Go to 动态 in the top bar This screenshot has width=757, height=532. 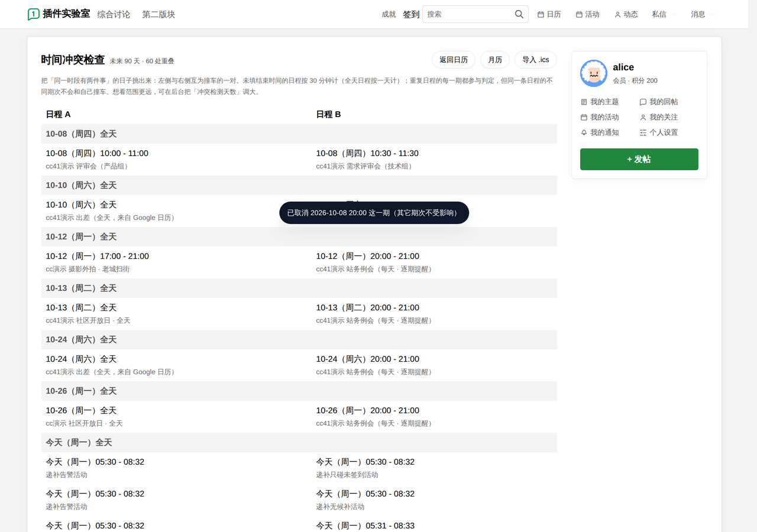(x=626, y=14)
